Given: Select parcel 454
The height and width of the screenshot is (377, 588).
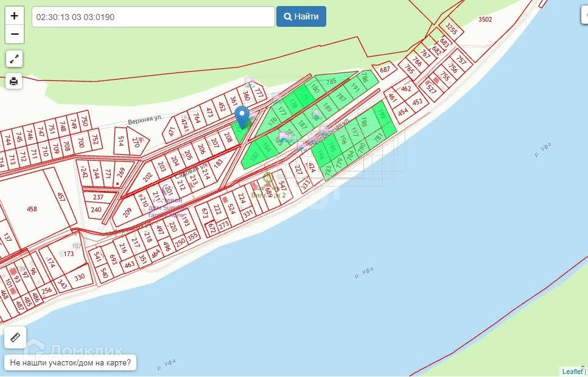Looking at the screenshot, I should coord(404,112).
